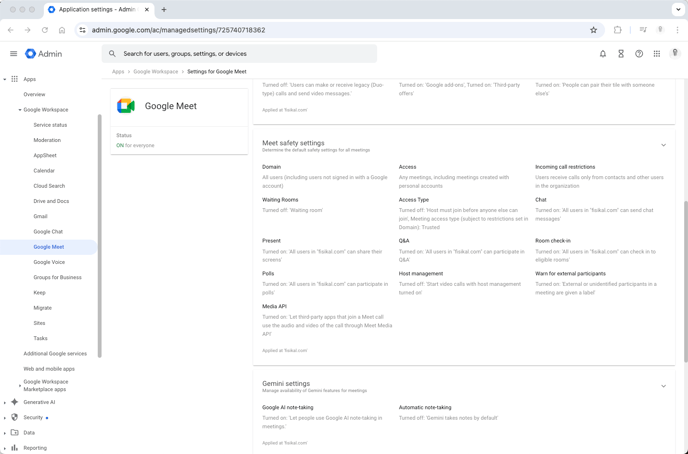
Task: Open the browser home page
Action: coord(62,30)
